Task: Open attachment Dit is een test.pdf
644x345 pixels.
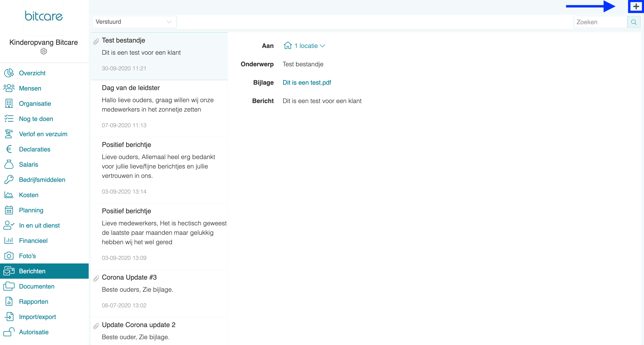Action: [x=307, y=83]
